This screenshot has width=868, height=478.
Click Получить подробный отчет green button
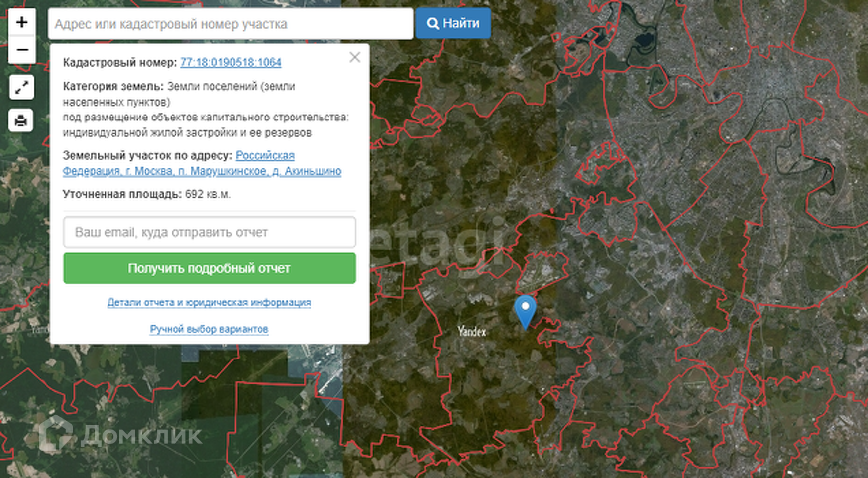click(x=209, y=268)
